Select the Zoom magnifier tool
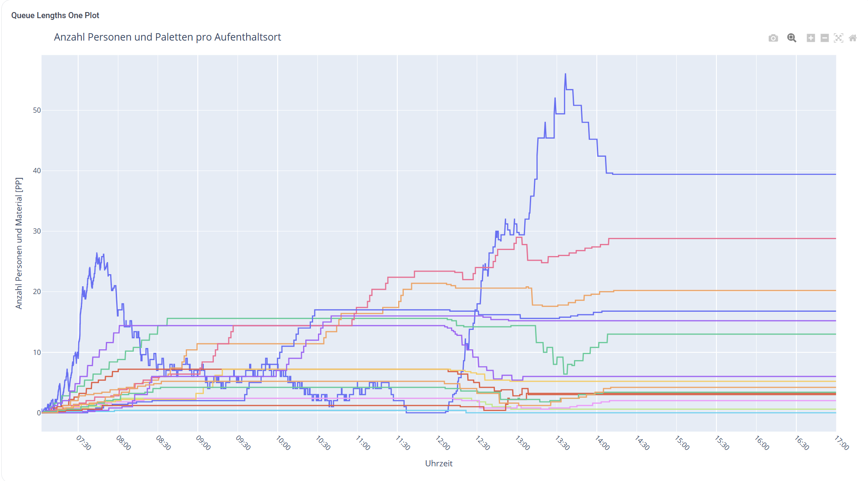The image size is (868, 481). [792, 38]
